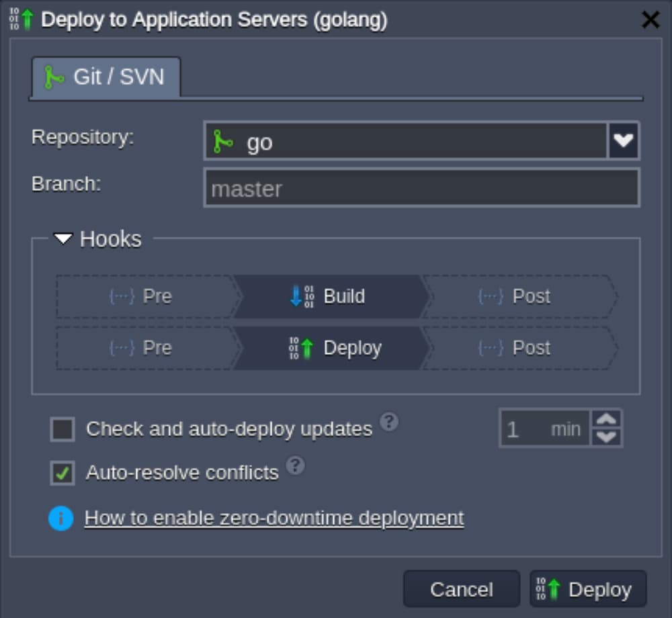Increase the auto-deploy interval minutes
This screenshot has width=672, height=618.
pos(607,420)
